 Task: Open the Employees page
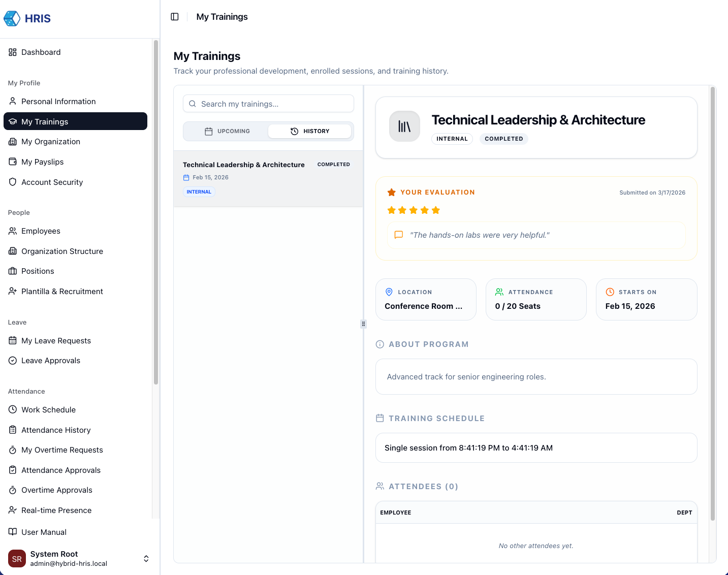[41, 231]
